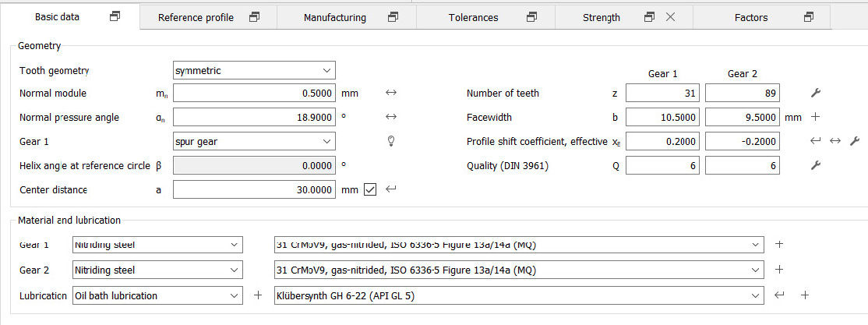This screenshot has width=868, height=325.
Task: Undock the Strength tab icon
Action: [x=649, y=17]
